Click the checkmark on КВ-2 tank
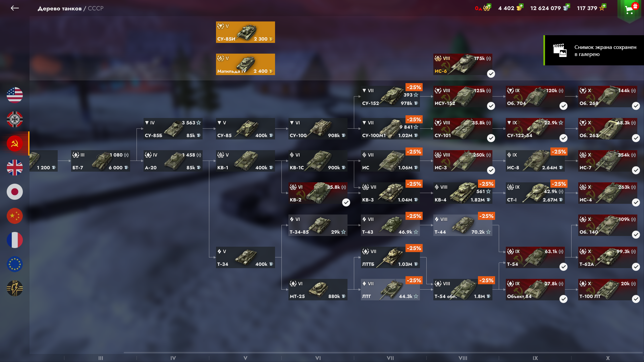 (x=346, y=202)
